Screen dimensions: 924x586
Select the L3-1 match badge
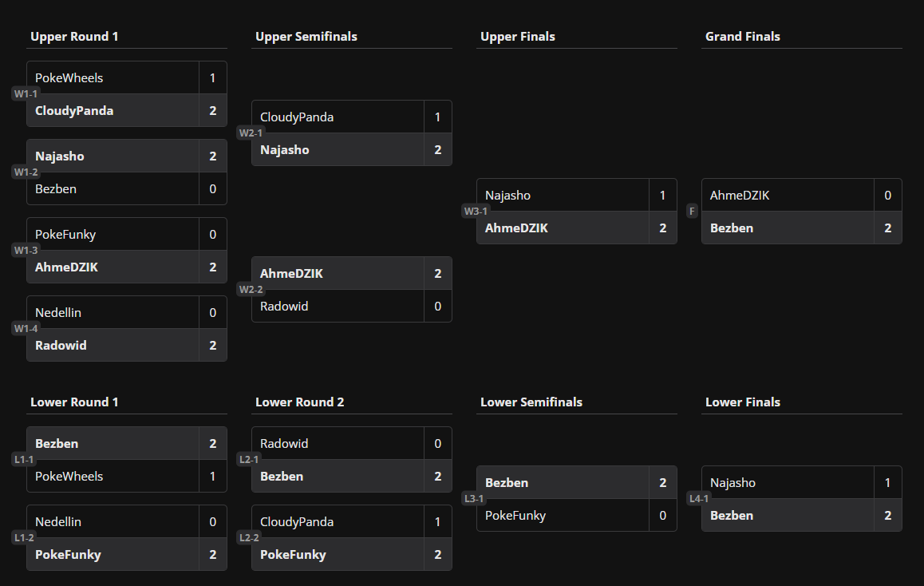(474, 499)
